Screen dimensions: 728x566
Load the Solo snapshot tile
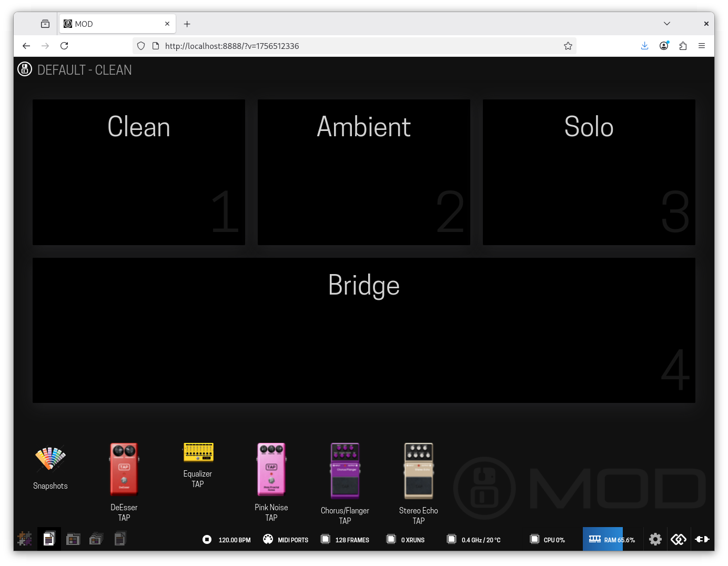pyautogui.click(x=589, y=172)
